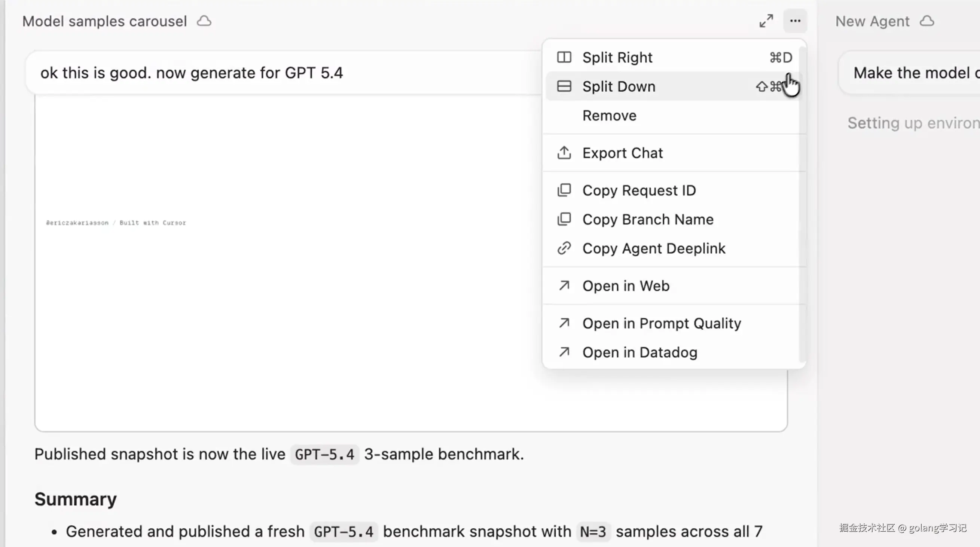Choose Open in Datadog menu entry
The width and height of the screenshot is (980, 547).
pyautogui.click(x=640, y=352)
